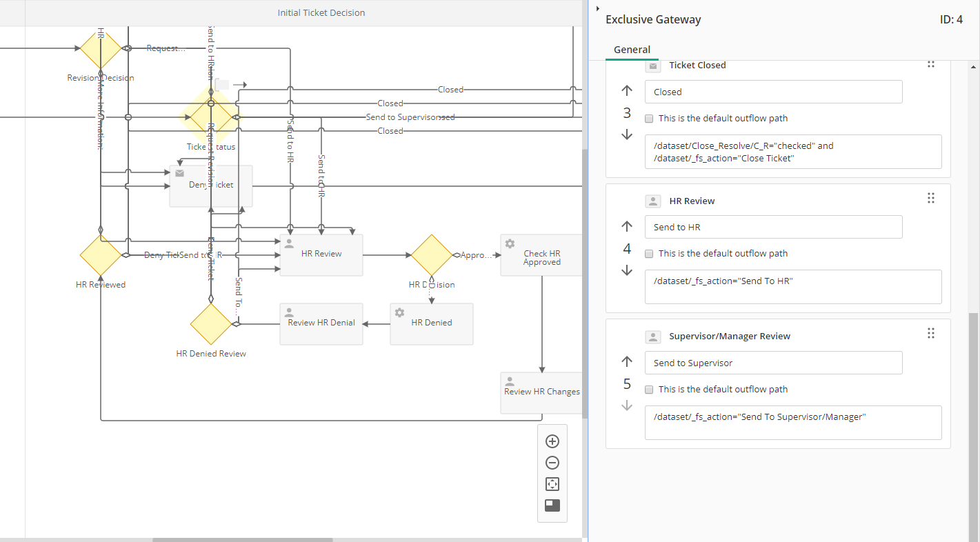Click the zoom in plus icon

(x=552, y=441)
